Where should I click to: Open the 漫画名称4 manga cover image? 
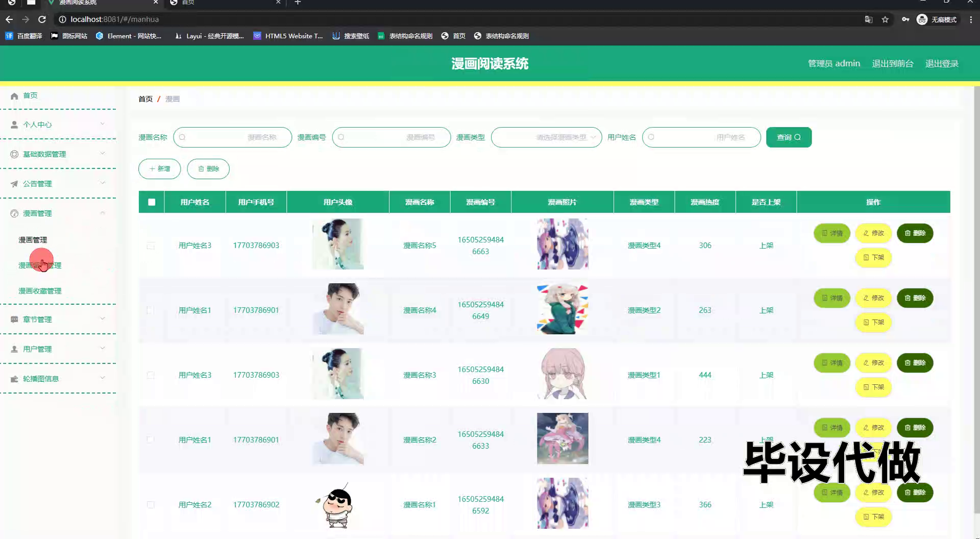point(562,309)
